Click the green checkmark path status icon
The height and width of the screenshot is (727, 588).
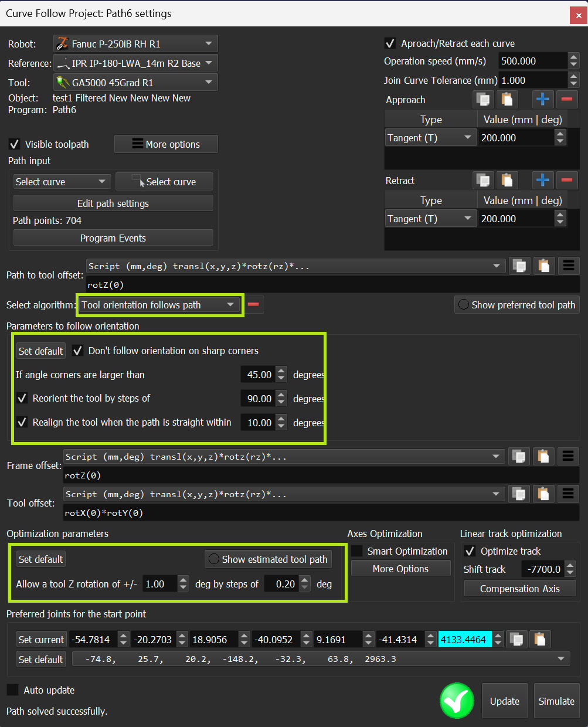tap(457, 701)
